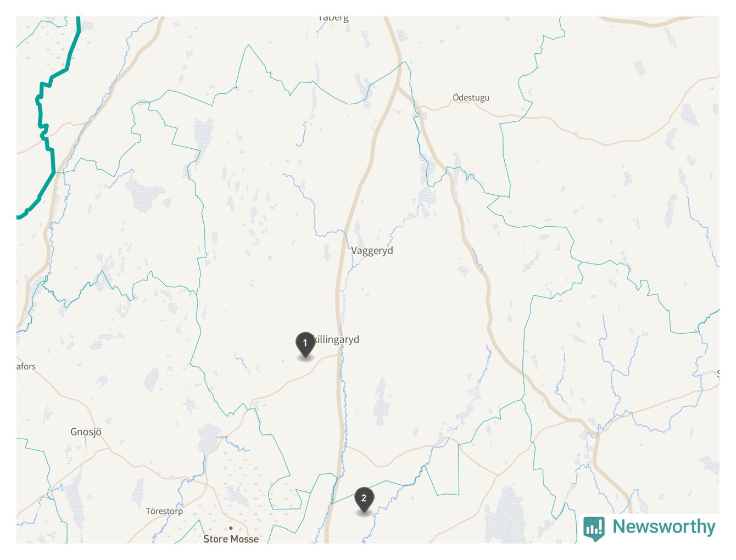Screen dimensions: 736x560
Task: Click the Törestorp place label
Action: coord(164,511)
